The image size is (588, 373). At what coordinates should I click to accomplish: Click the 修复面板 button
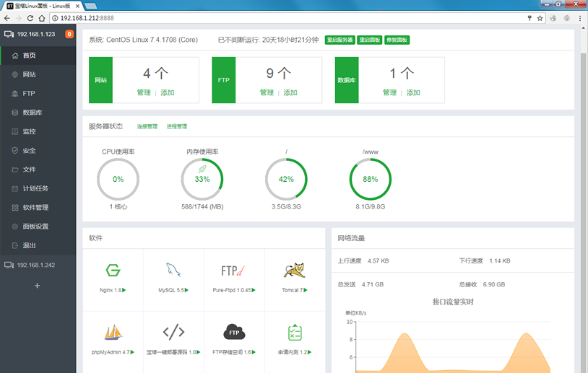pos(397,40)
